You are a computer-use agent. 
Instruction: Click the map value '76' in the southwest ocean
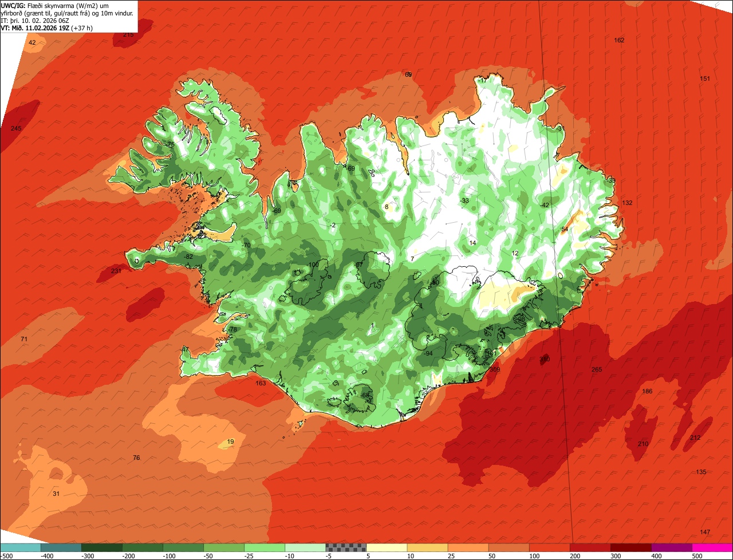(136, 458)
